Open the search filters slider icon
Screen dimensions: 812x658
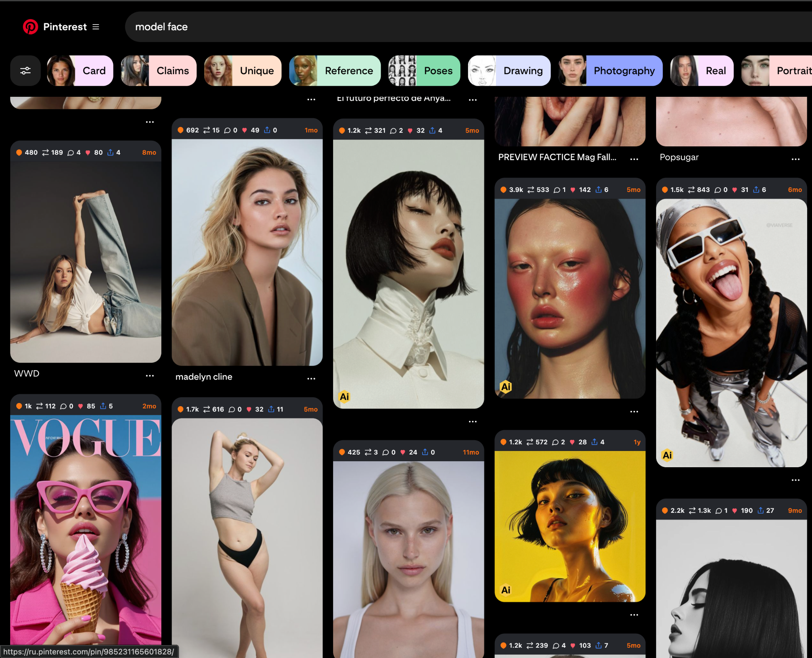tap(25, 71)
